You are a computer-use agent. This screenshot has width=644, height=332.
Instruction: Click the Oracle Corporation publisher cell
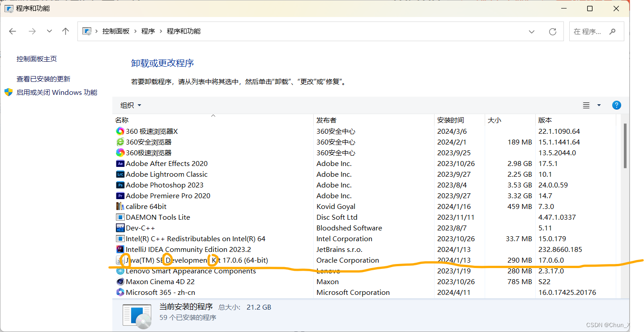coord(348,260)
